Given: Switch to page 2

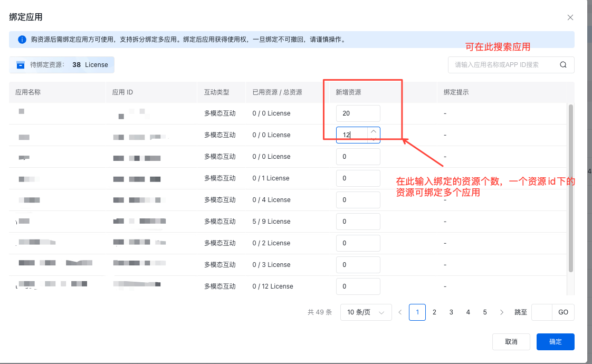Looking at the screenshot, I should [x=434, y=312].
